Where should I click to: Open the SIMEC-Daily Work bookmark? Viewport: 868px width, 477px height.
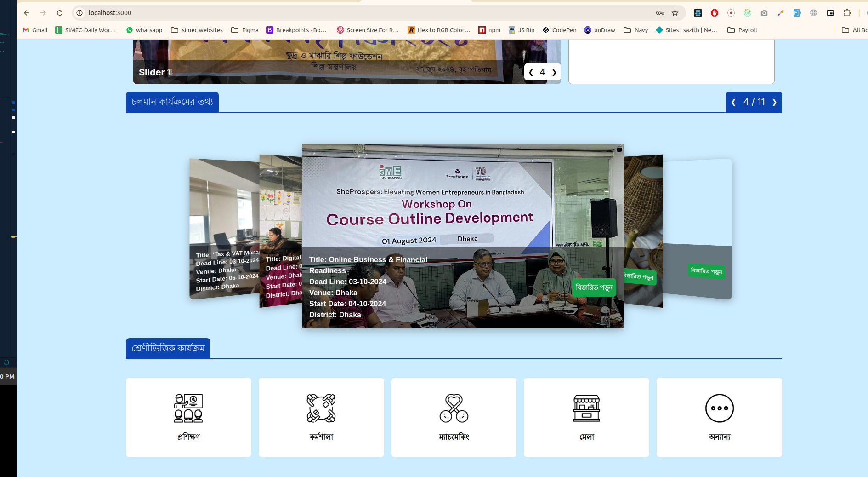86,30
